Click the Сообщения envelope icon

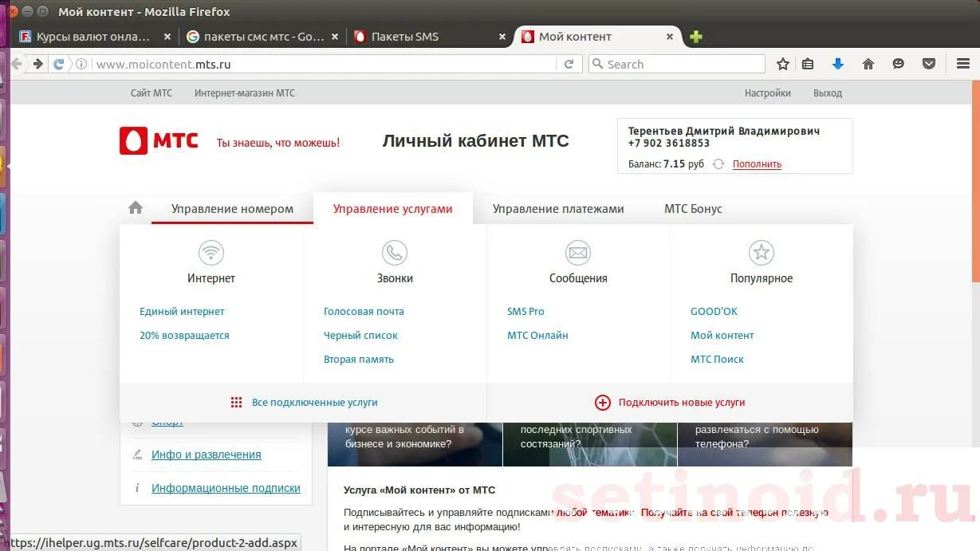[578, 253]
